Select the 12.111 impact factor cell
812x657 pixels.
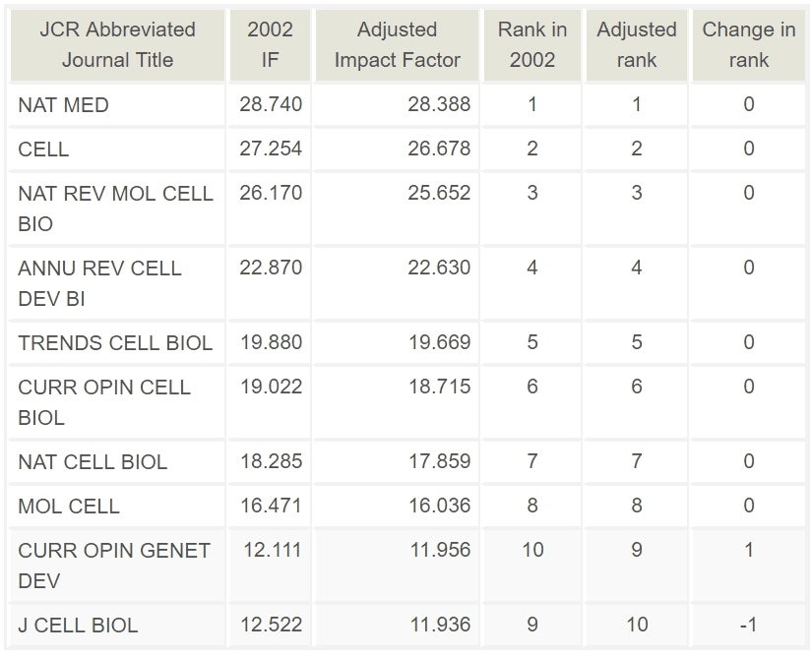point(270,566)
